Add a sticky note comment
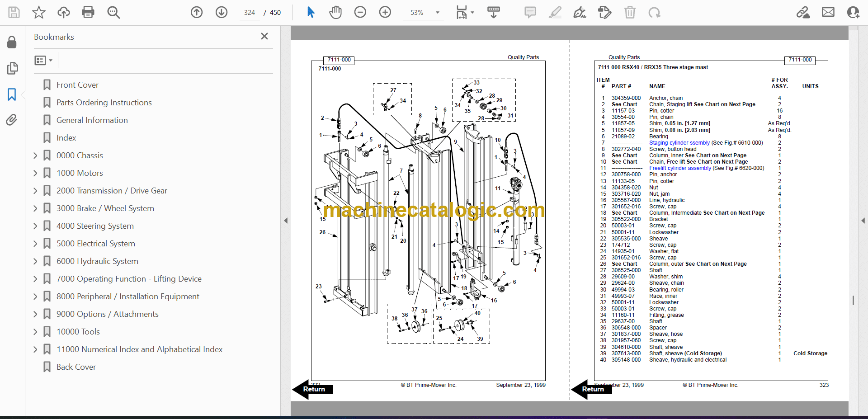Viewport: 868px width, 419px height. click(530, 12)
